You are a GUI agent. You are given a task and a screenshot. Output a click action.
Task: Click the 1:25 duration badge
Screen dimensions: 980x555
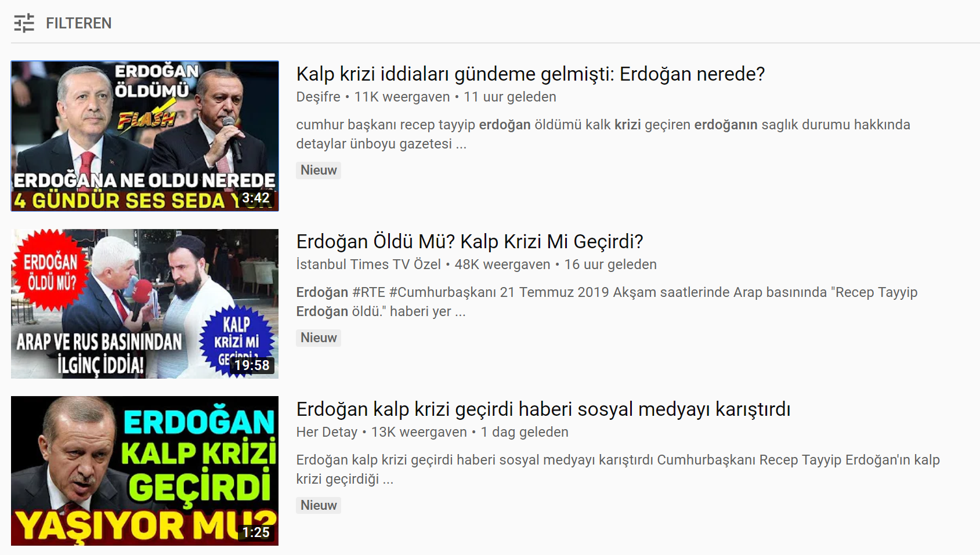click(x=256, y=532)
